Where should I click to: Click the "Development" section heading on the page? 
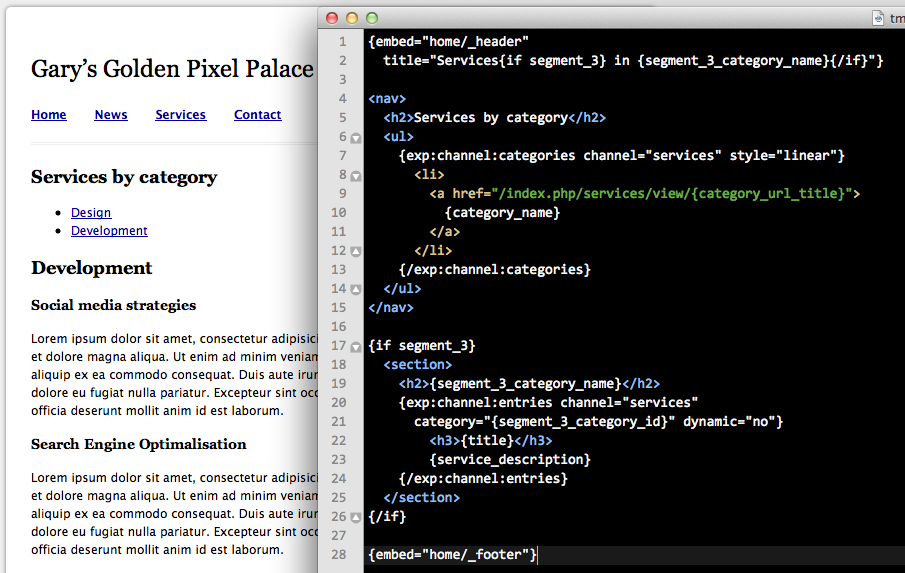(x=92, y=268)
